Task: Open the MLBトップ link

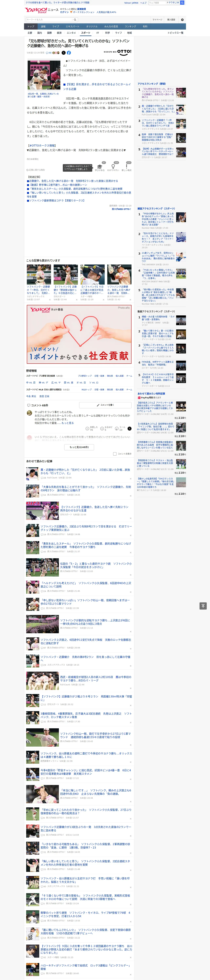Action: (87, 390)
